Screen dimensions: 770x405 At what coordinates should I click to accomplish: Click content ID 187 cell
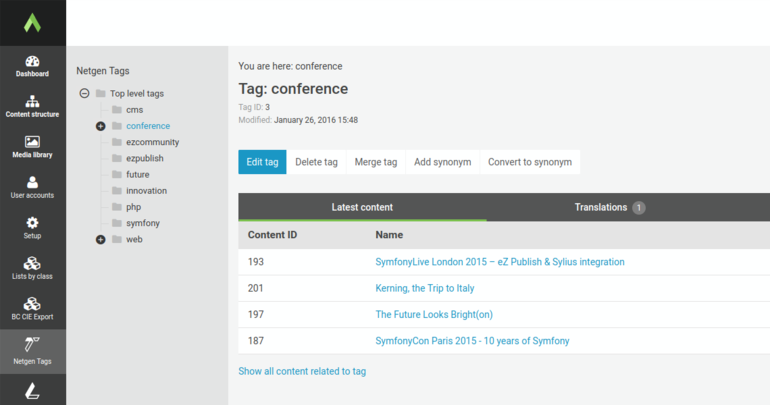click(x=256, y=341)
